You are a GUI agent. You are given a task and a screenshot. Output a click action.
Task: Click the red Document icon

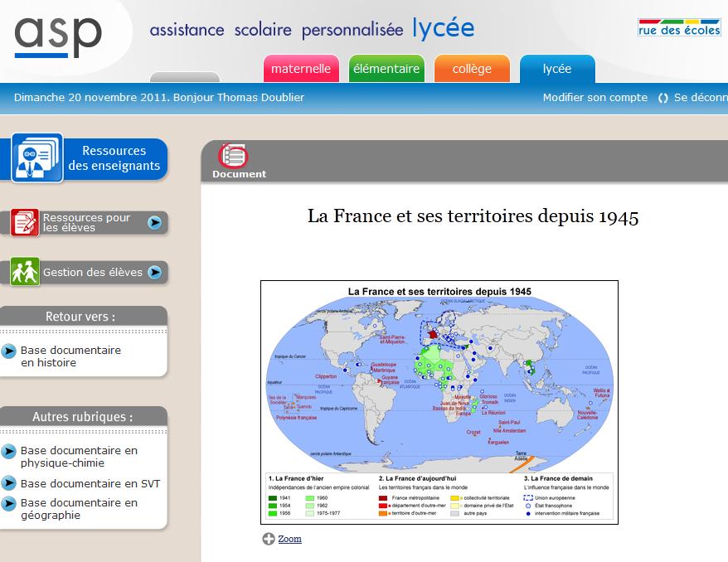pos(234,156)
